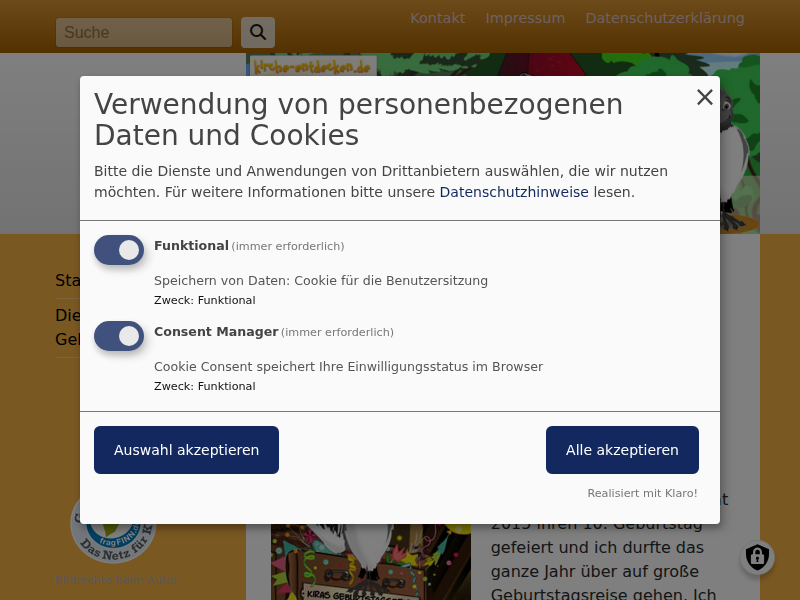This screenshot has width=800, height=600.
Task: Open the Realisiert mit Klaro! link
Action: [x=642, y=493]
